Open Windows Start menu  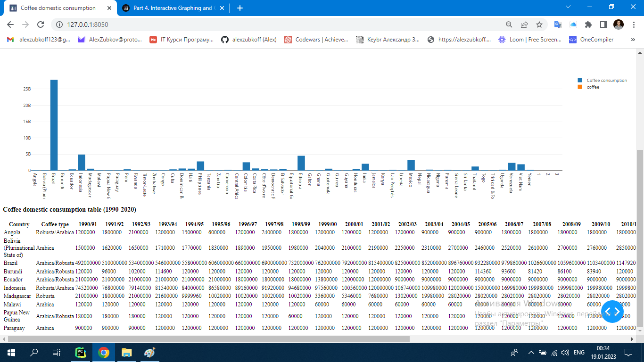(11, 352)
